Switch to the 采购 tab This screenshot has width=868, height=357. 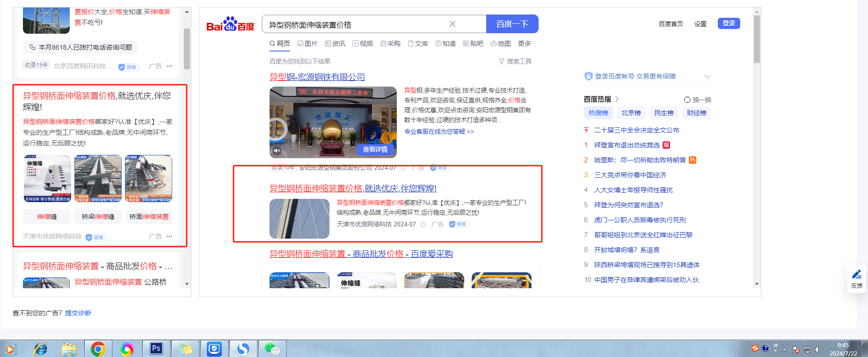pos(390,44)
